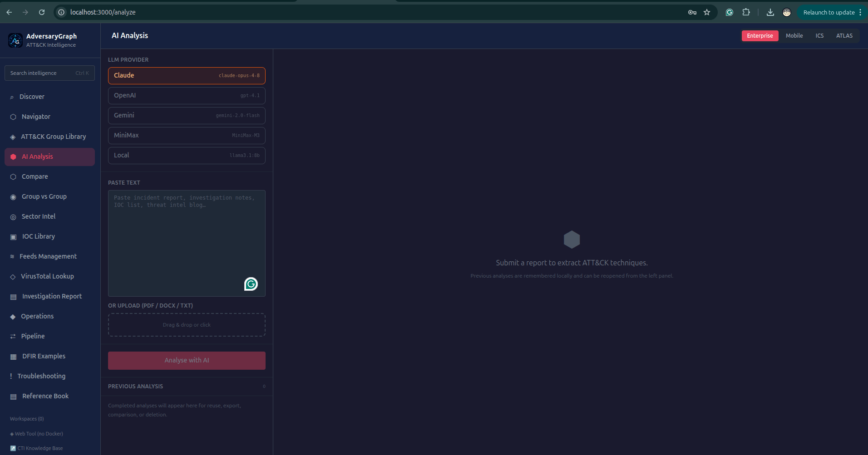This screenshot has height=455, width=868.
Task: Click the PREVIOUS ANALYSIS heading
Action: click(135, 387)
